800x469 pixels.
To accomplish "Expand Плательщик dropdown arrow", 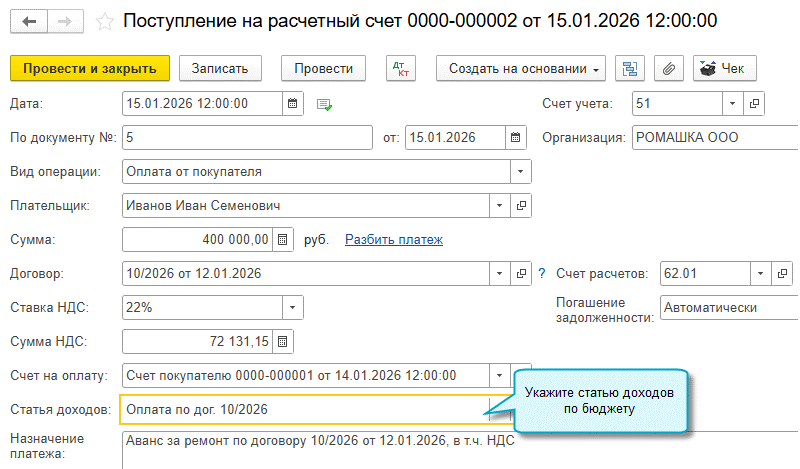I will click(x=499, y=206).
